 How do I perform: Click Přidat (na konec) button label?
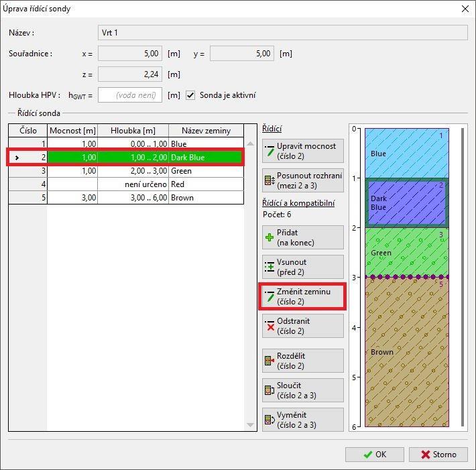296,237
